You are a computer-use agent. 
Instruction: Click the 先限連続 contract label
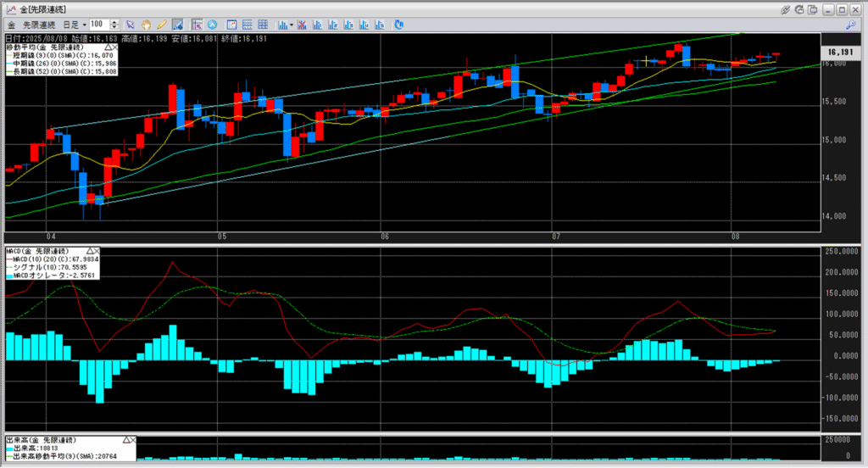point(39,25)
